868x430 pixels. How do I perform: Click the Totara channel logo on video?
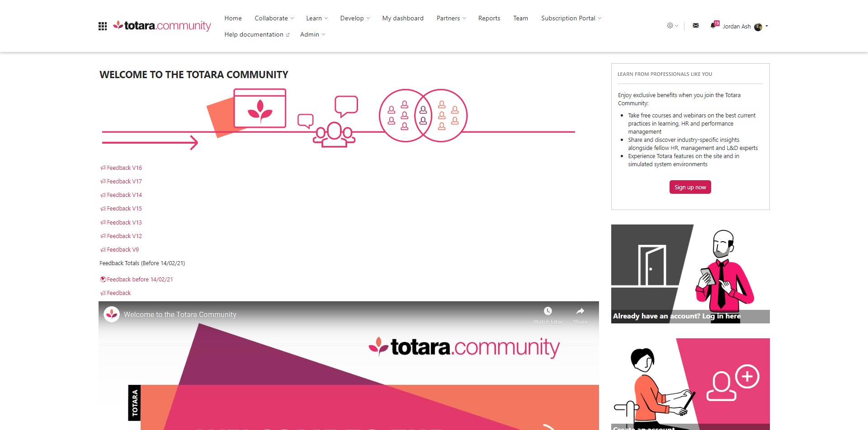112,314
